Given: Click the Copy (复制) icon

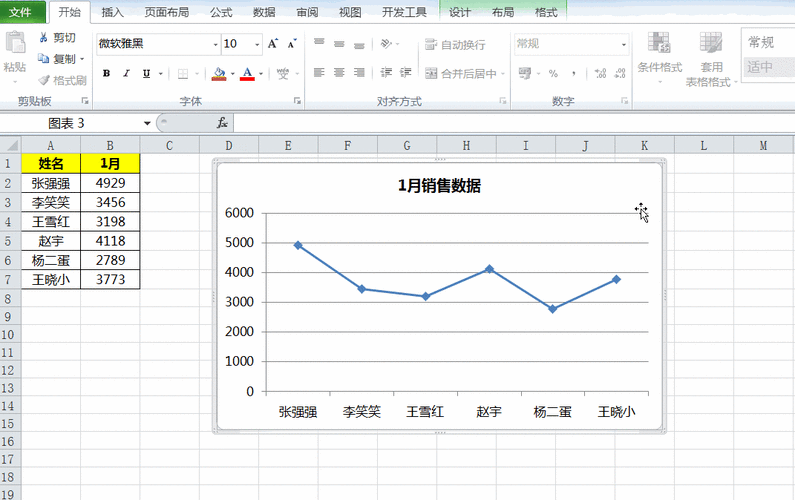Looking at the screenshot, I should (x=44, y=59).
